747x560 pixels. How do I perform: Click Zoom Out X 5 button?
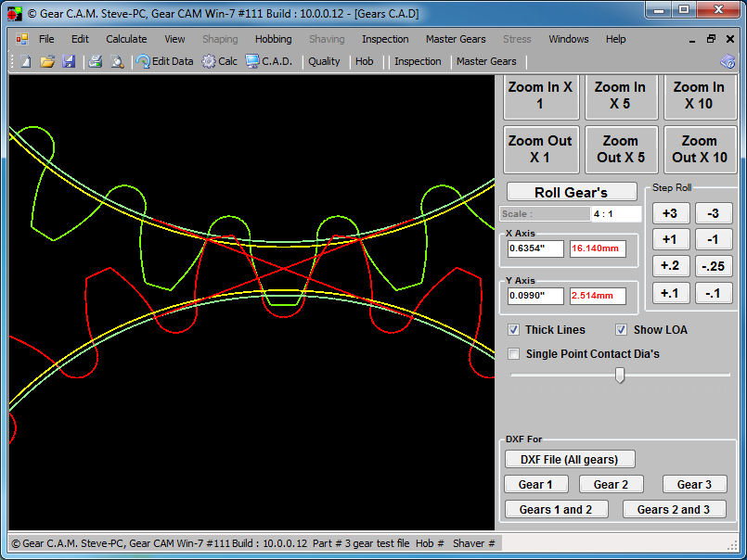tap(620, 149)
